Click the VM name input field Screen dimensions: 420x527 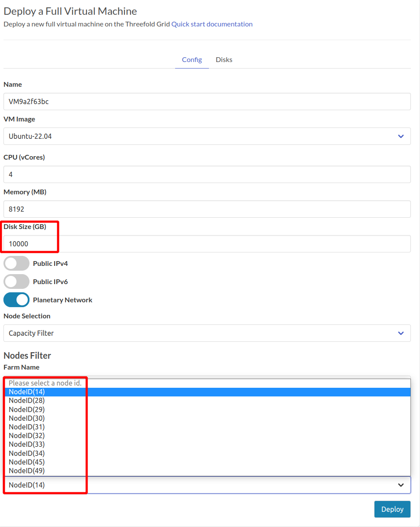coord(207,101)
